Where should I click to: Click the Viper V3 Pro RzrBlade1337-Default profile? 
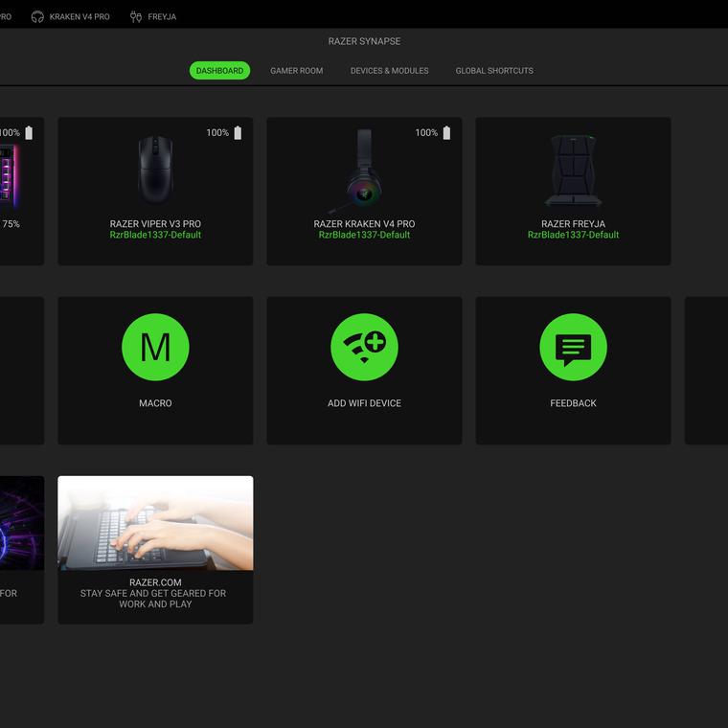tap(155, 235)
